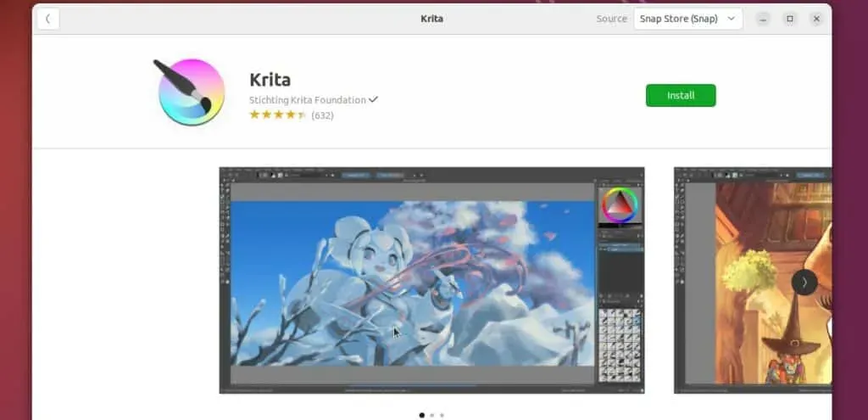Go back using the header back arrow

[48, 19]
